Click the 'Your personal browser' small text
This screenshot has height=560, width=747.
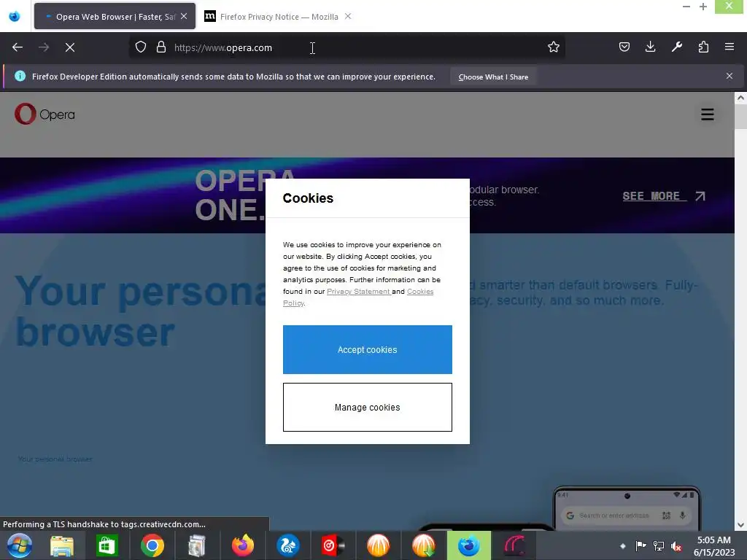pos(55,459)
